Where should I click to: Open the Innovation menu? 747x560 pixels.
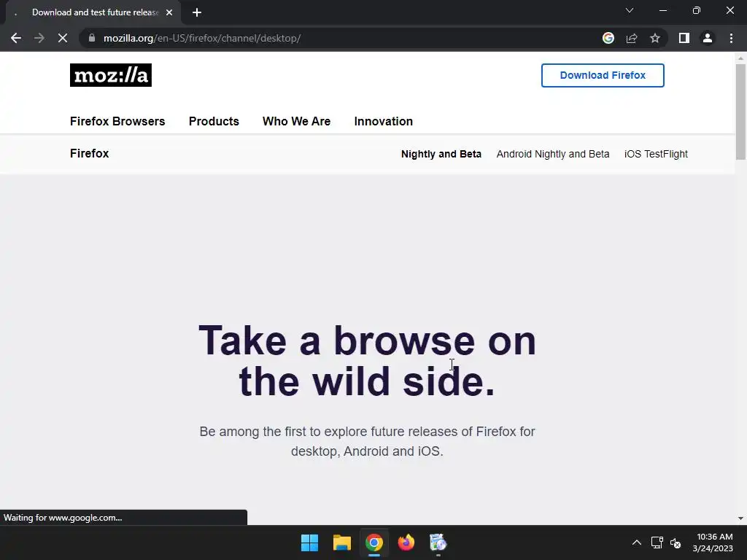(384, 122)
